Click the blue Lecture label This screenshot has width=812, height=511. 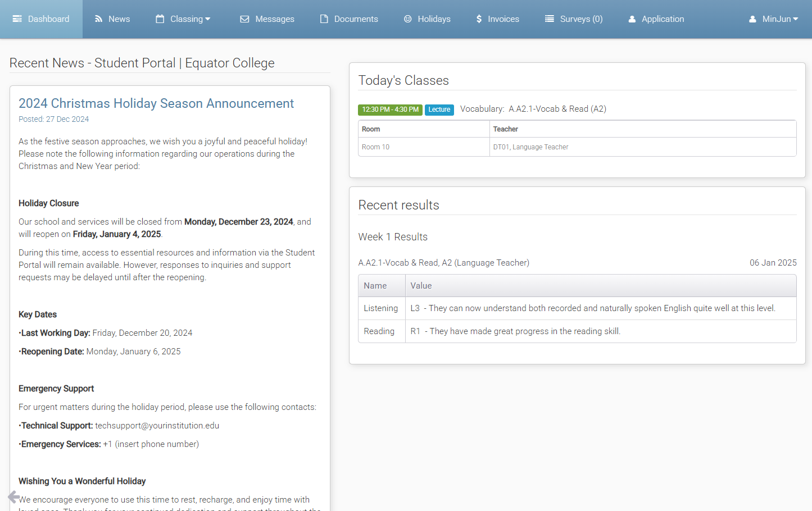click(x=439, y=109)
